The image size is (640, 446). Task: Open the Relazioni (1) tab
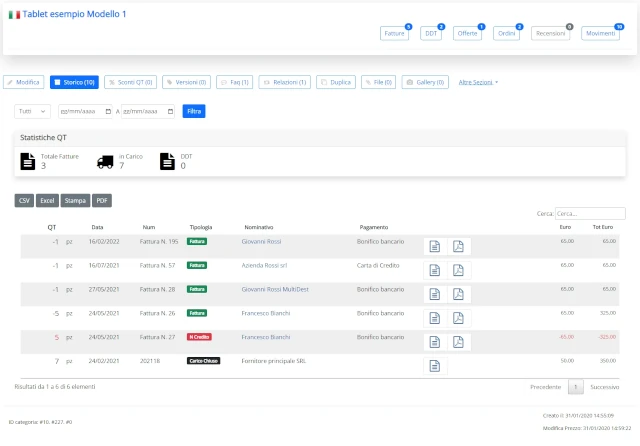pos(284,82)
